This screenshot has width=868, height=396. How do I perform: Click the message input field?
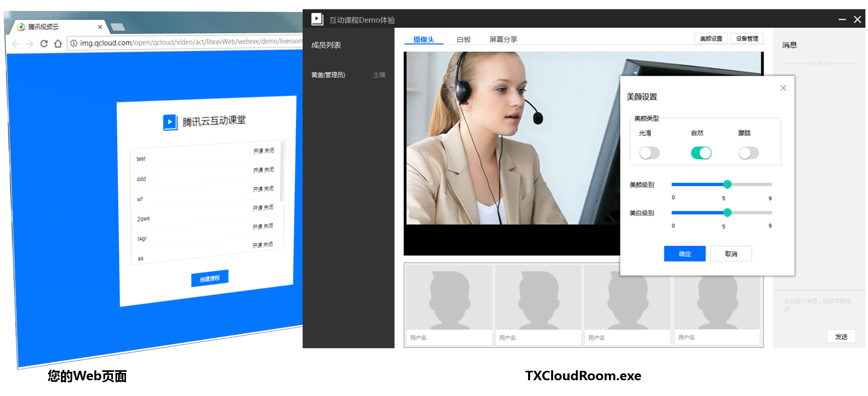coord(817,305)
